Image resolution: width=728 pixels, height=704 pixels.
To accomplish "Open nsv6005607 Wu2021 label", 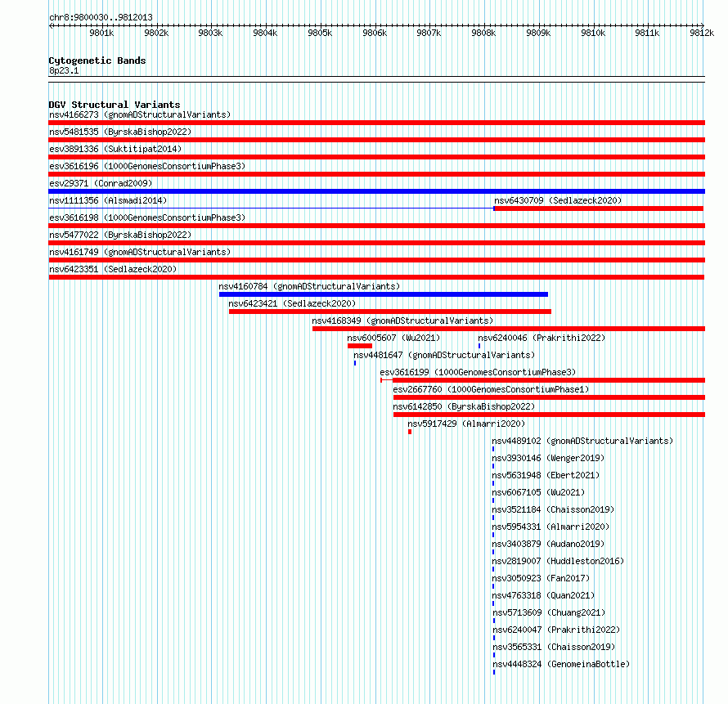I will 393,338.
